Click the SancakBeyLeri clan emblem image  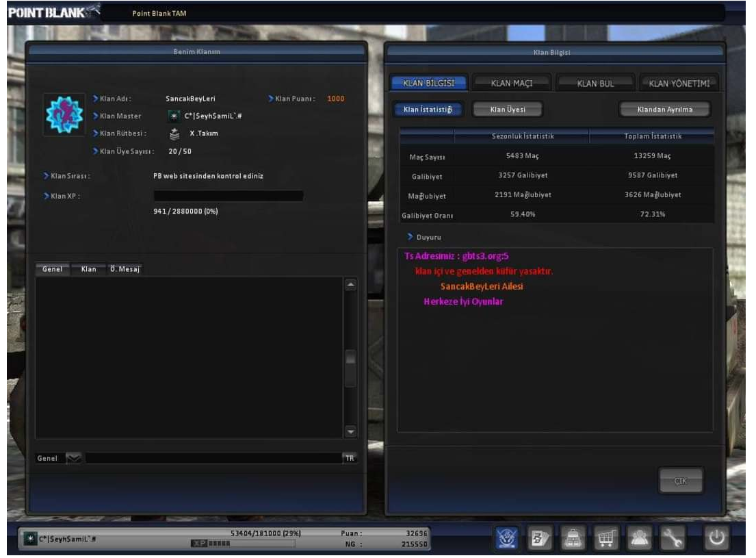coord(64,115)
